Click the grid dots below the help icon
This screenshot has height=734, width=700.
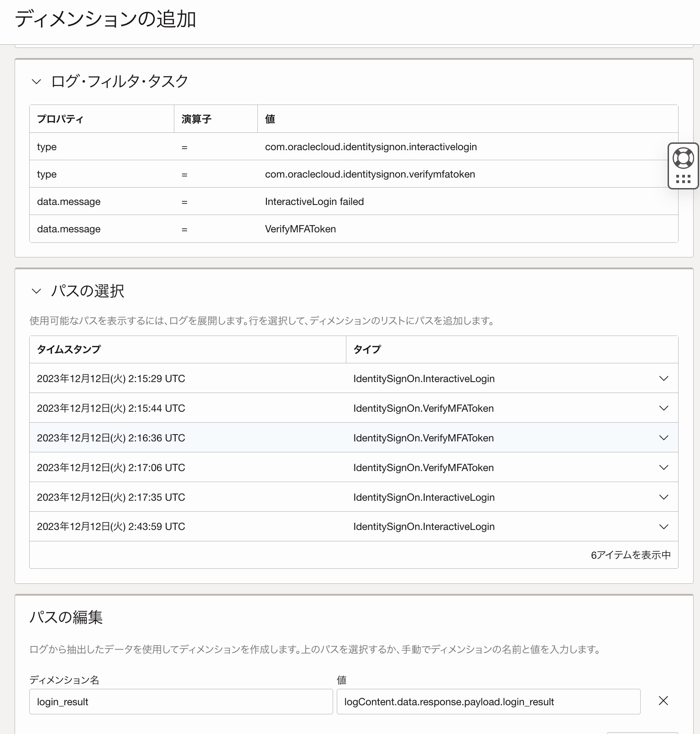coord(683,179)
